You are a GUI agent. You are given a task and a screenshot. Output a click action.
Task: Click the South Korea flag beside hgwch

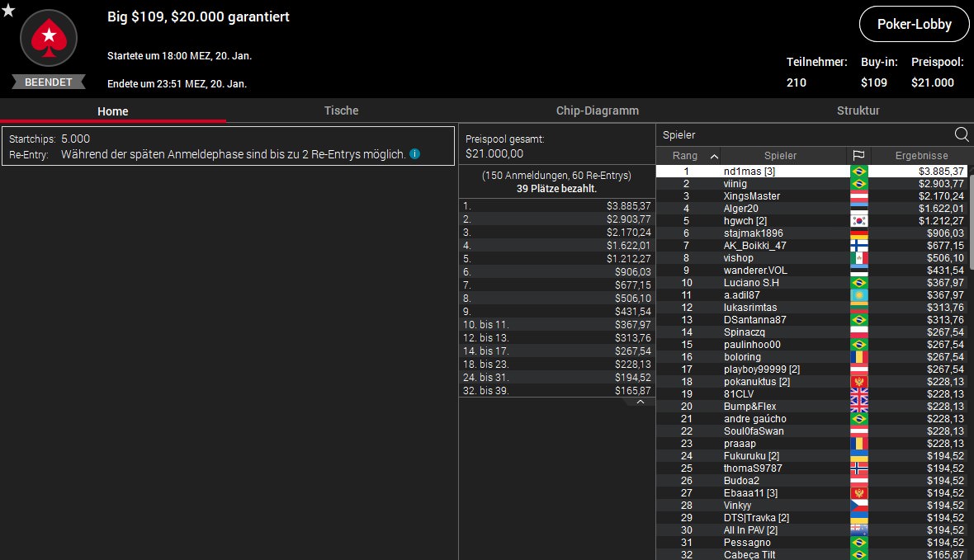coord(859,221)
